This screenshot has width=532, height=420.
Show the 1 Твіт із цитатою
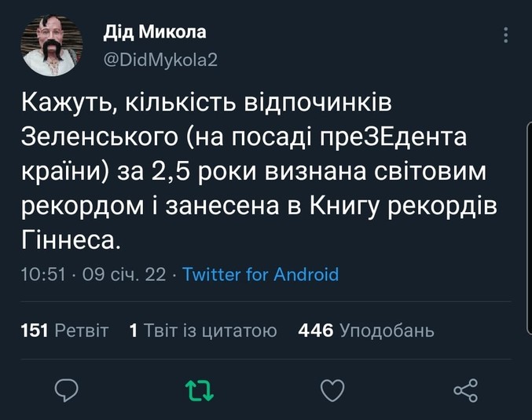tap(203, 331)
